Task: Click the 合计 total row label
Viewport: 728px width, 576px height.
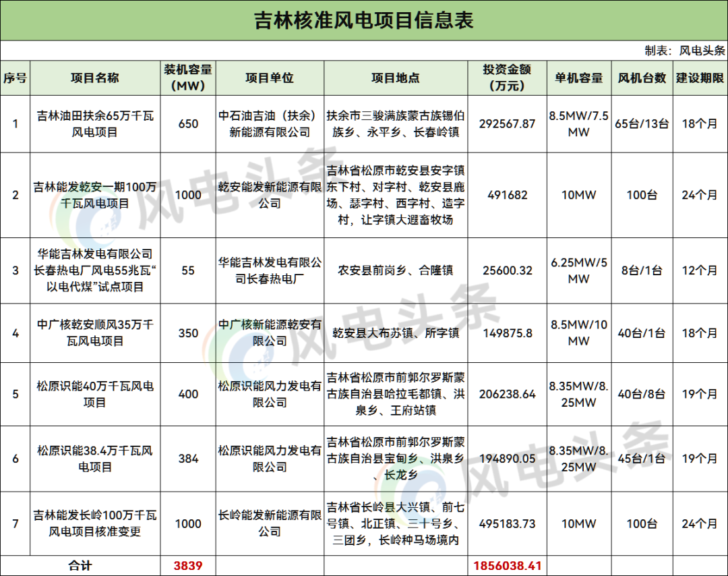Action: (80, 566)
